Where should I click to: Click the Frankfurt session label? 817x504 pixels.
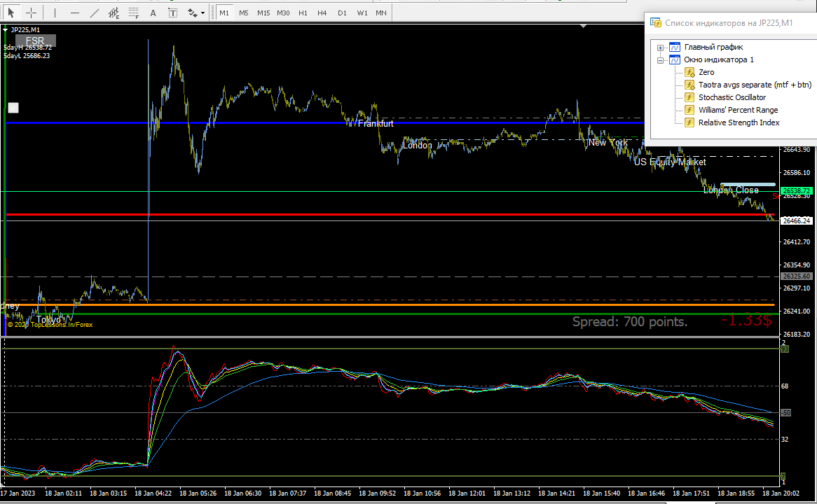tap(376, 123)
